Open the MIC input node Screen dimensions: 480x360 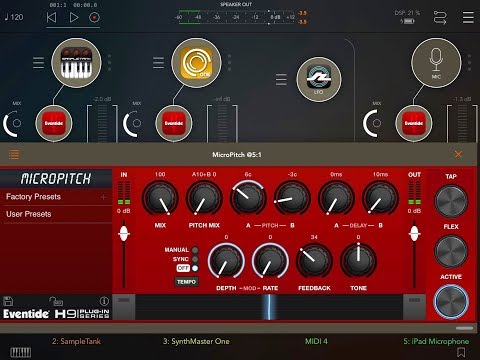pyautogui.click(x=436, y=63)
